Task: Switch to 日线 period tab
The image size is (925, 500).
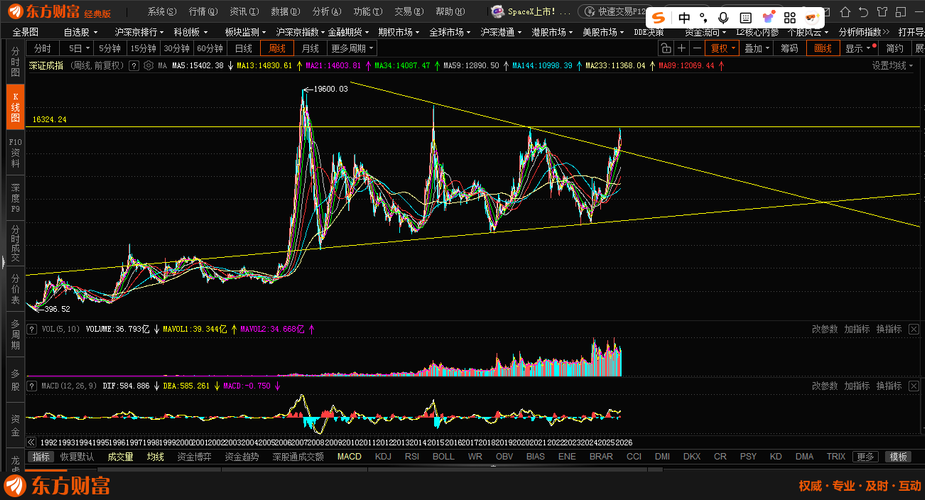Action: 244,48
